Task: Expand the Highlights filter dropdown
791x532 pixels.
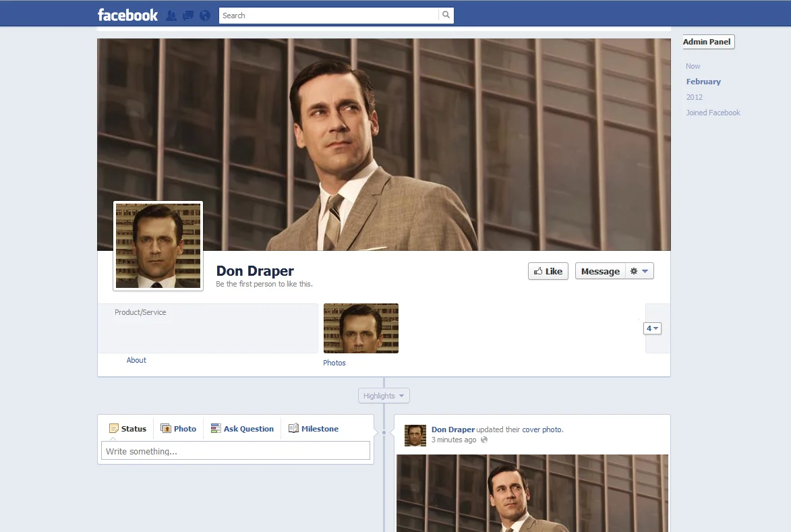Action: point(383,395)
